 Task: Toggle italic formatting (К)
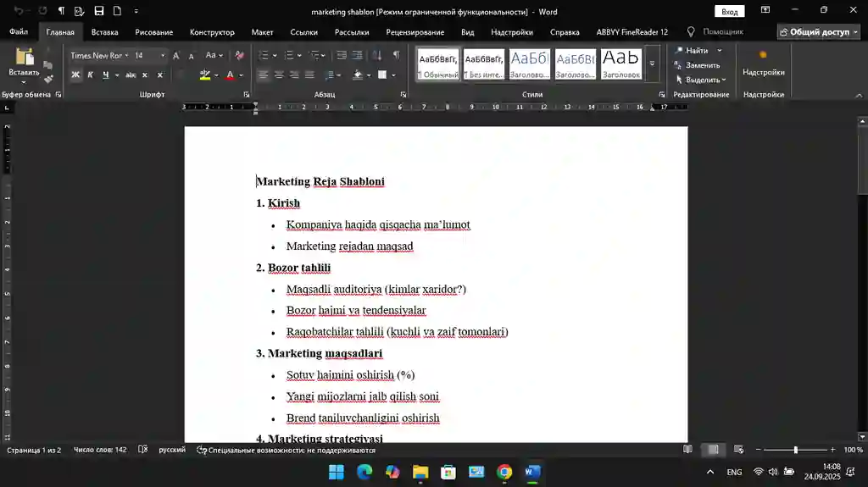[x=90, y=75]
